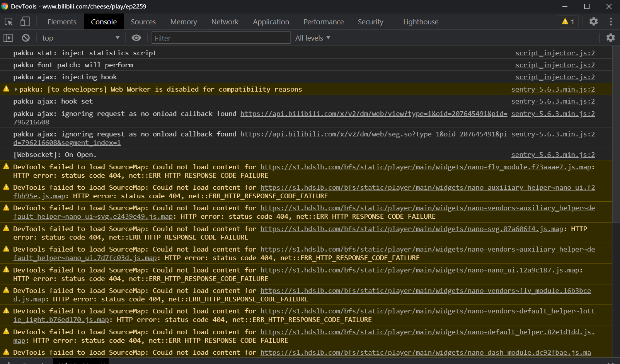Open nano-dash_module.dc92fbae source map link
Image resolution: width=620 pixels, height=364 pixels.
click(x=426, y=352)
